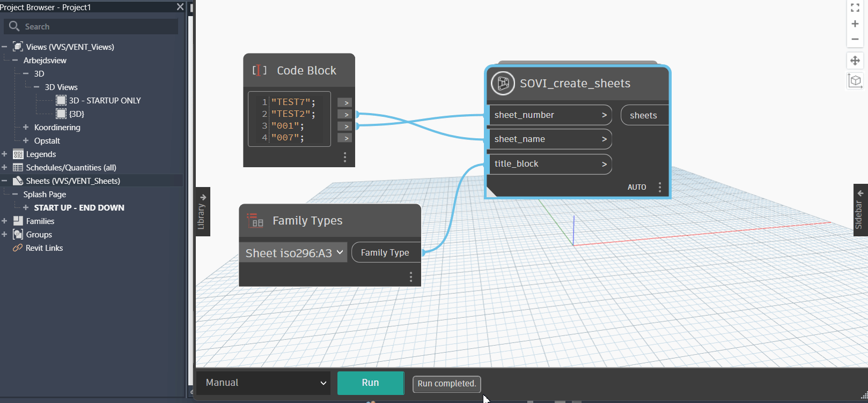Select the Revit Links tree item
The image size is (868, 403).
(x=44, y=248)
